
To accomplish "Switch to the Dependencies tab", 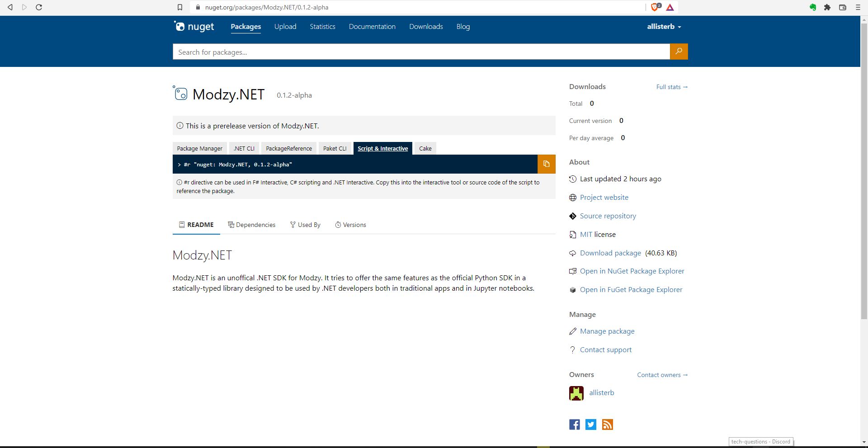I will click(252, 225).
